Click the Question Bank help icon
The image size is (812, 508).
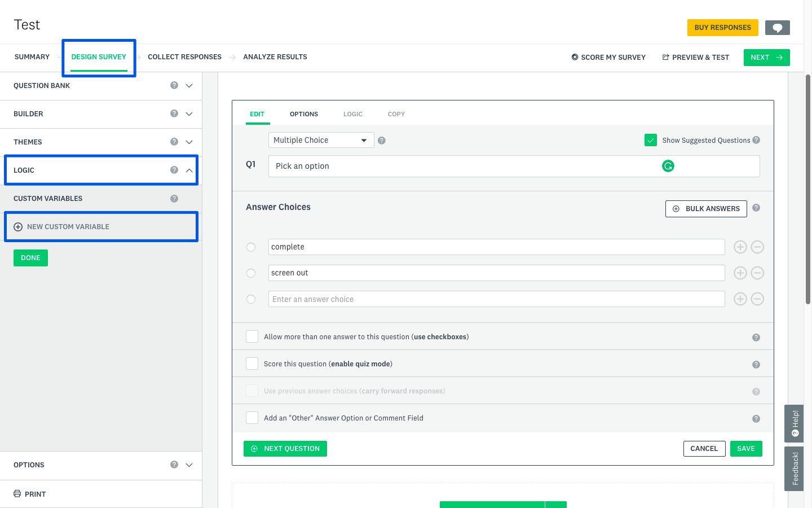pos(174,85)
